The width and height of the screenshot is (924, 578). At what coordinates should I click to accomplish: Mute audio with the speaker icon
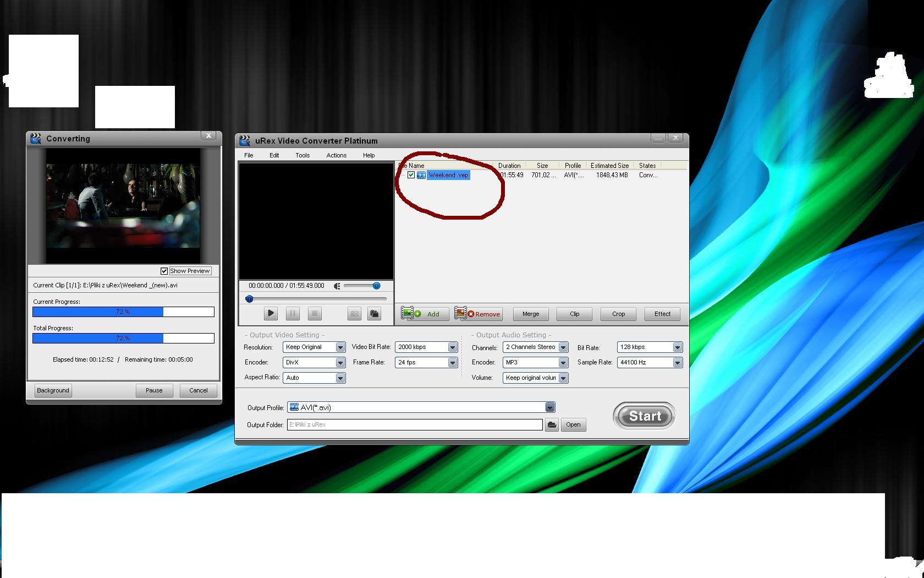coord(337,286)
